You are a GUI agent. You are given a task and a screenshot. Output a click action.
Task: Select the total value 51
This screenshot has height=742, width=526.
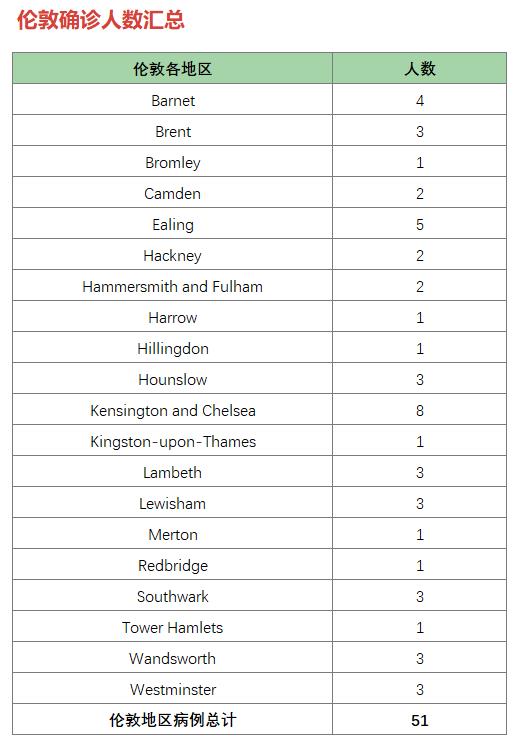coord(420,720)
